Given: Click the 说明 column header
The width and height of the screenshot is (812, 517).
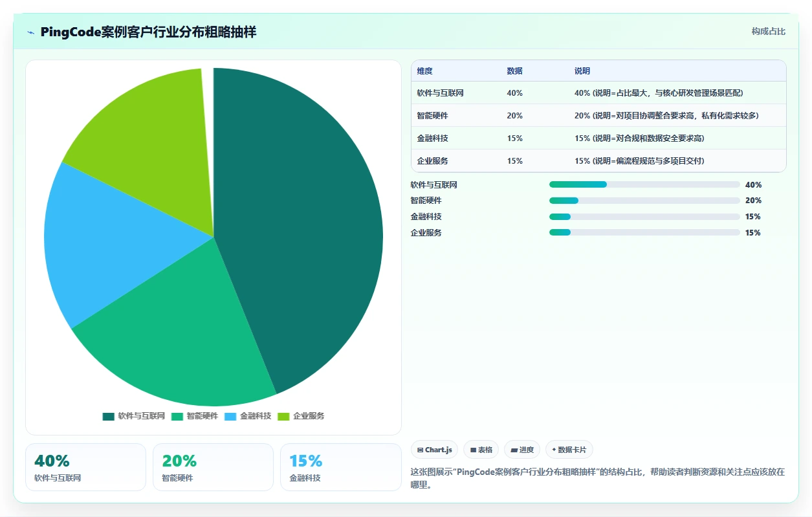Looking at the screenshot, I should [582, 71].
